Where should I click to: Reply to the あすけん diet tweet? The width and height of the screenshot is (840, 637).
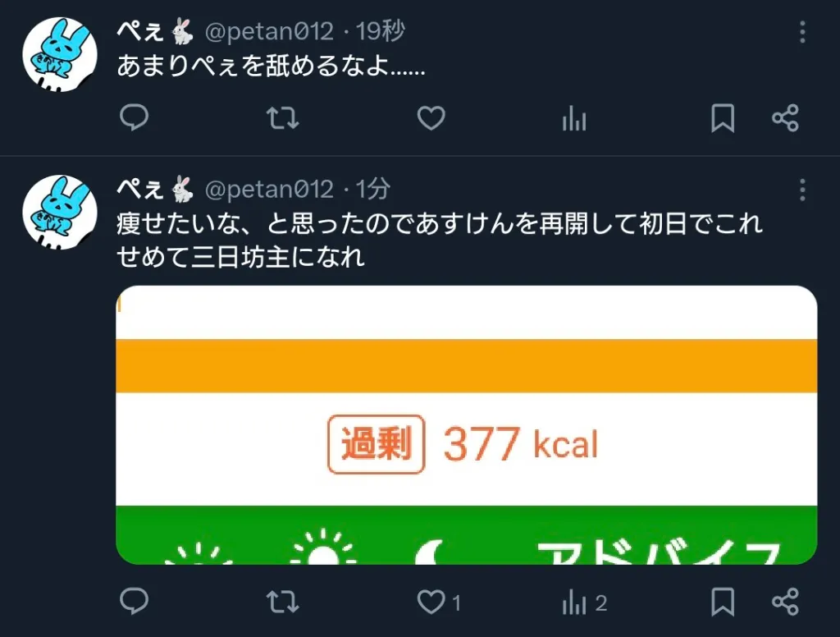click(134, 601)
